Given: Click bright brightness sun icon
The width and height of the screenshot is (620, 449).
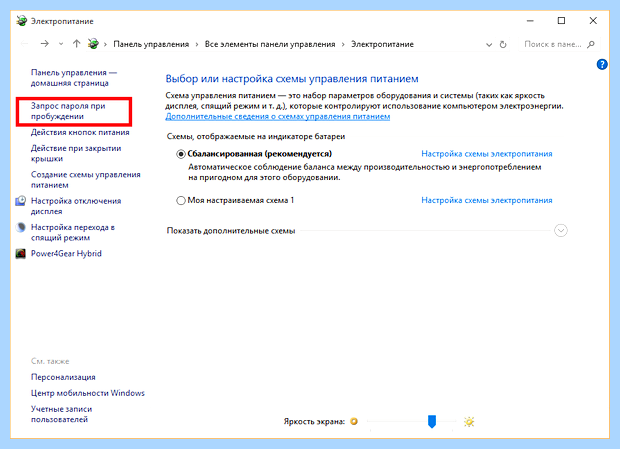Looking at the screenshot, I should coord(469,422).
